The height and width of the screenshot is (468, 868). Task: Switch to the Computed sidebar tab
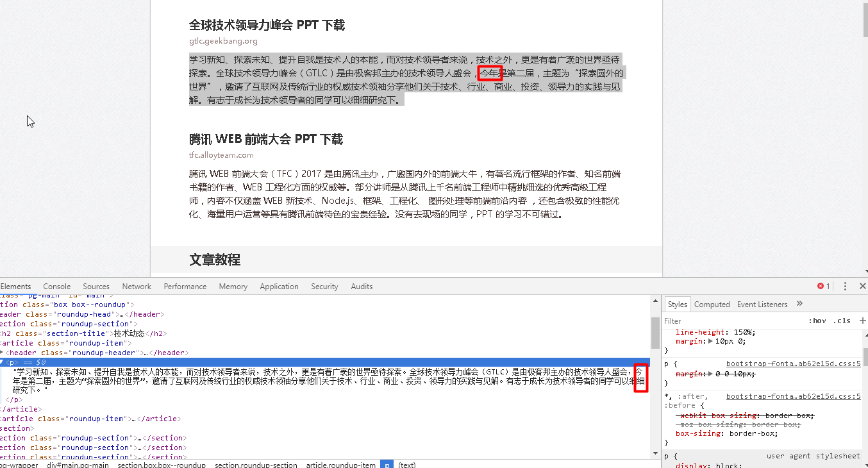pyautogui.click(x=712, y=305)
